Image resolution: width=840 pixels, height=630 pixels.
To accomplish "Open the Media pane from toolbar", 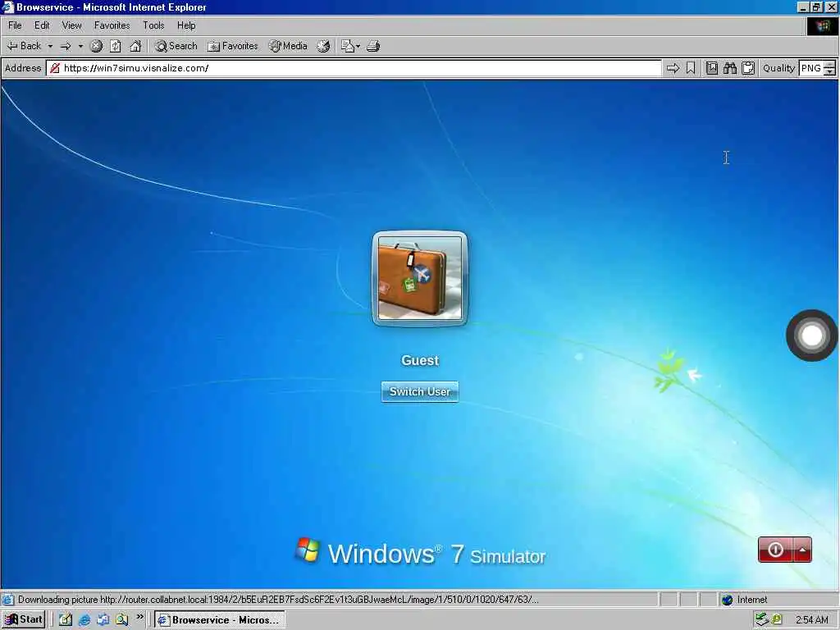I will [288, 46].
